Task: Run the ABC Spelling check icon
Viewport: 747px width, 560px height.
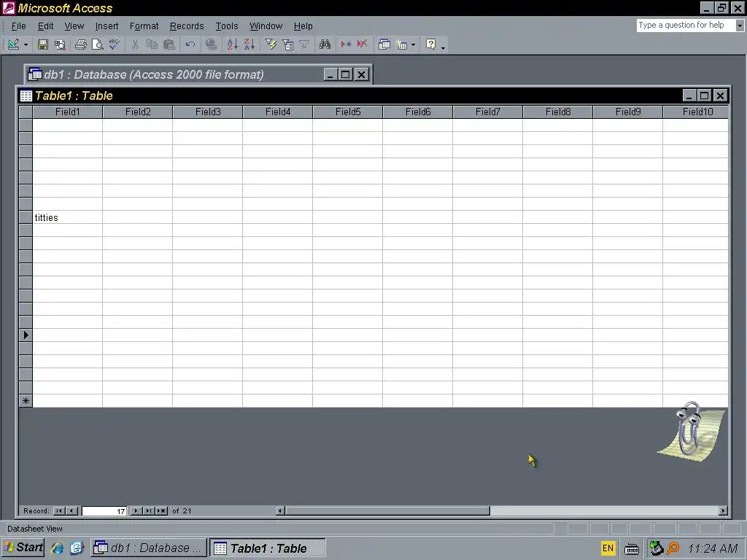Action: (115, 44)
